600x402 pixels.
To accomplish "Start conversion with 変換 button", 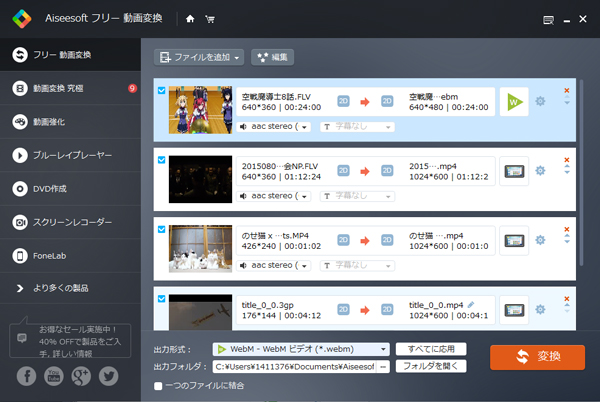I will tap(537, 357).
